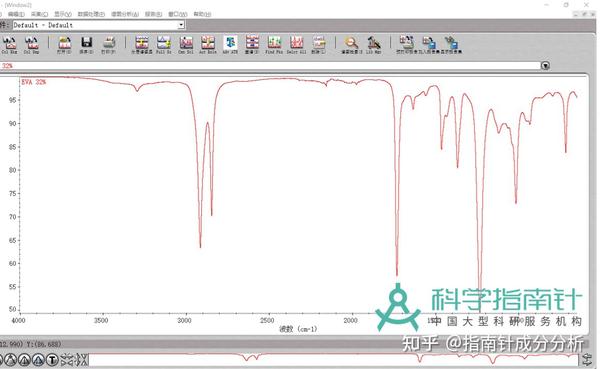Click the 2500 wavenumber axis tick label
600x369 pixels.
[x=267, y=320]
